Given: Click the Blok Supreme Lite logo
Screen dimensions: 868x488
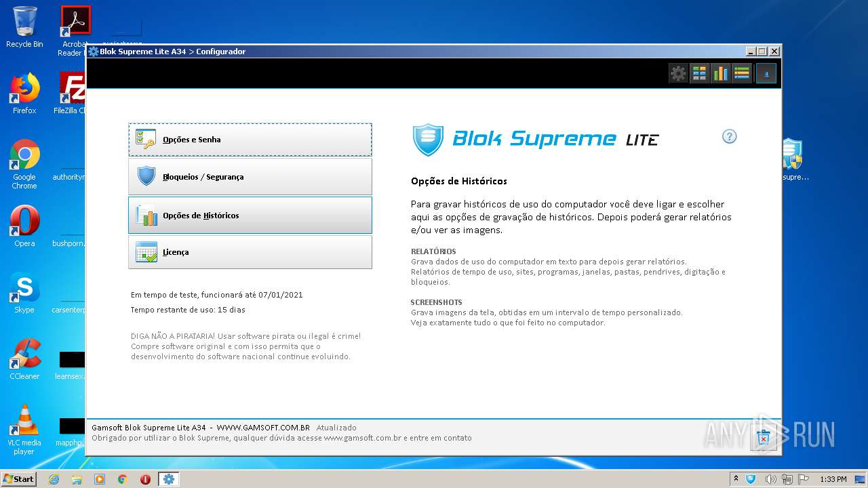Looking at the screenshot, I should pyautogui.click(x=536, y=140).
